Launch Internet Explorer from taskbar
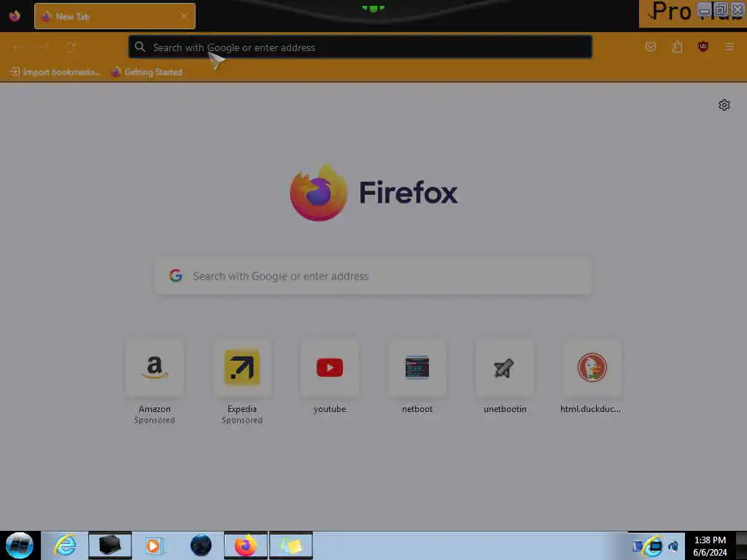Image resolution: width=747 pixels, height=560 pixels. 65,545
